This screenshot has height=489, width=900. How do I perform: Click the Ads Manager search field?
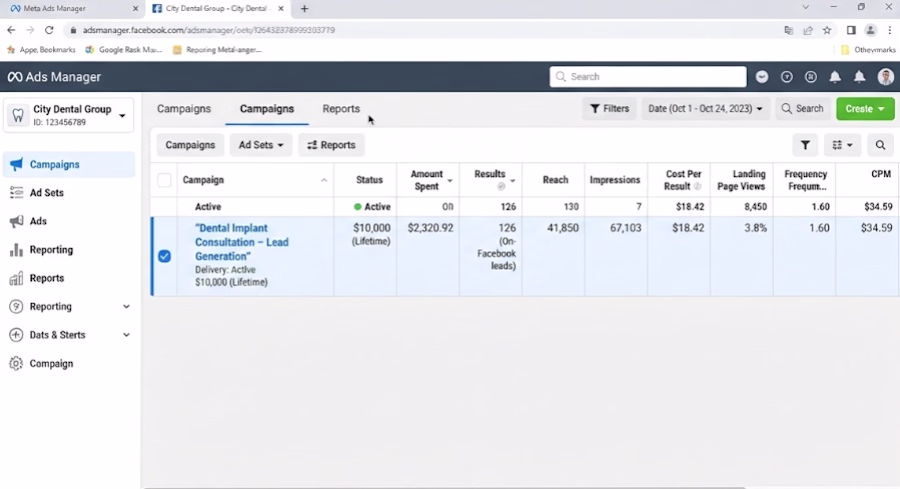coord(648,76)
